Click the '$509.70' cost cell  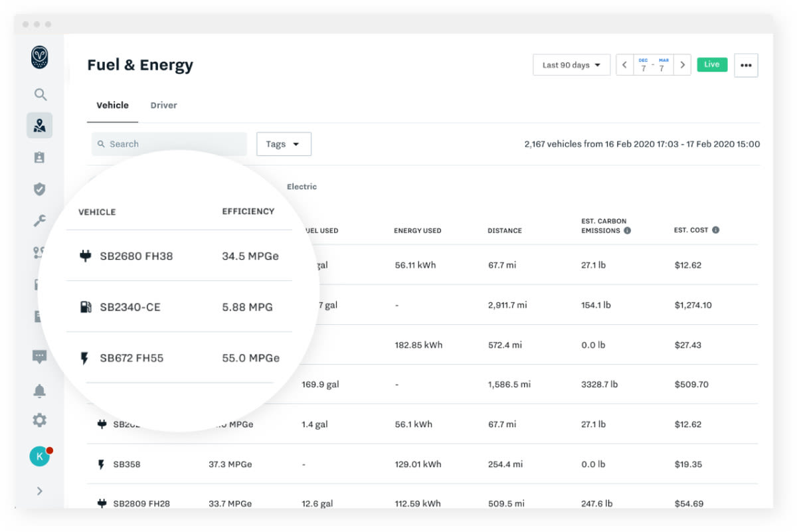pyautogui.click(x=691, y=384)
